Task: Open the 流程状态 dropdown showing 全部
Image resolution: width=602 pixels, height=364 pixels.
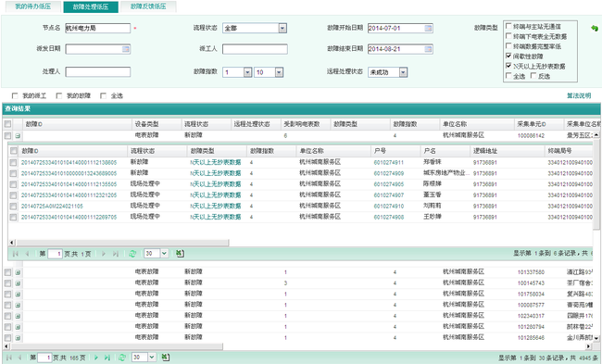Action: 282,28
